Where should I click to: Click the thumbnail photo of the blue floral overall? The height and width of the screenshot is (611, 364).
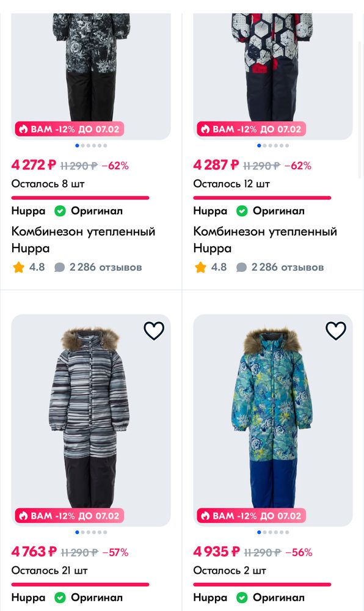[x=273, y=415]
